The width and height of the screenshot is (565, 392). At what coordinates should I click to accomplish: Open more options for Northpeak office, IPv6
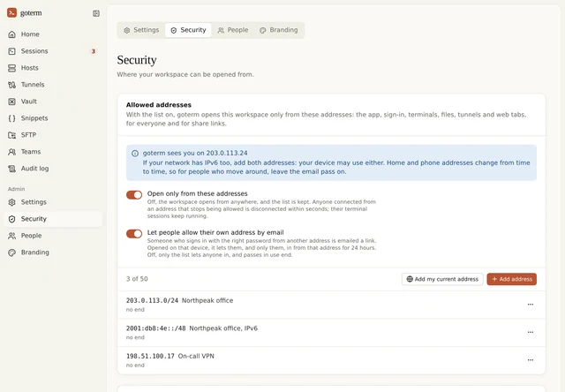coord(531,332)
